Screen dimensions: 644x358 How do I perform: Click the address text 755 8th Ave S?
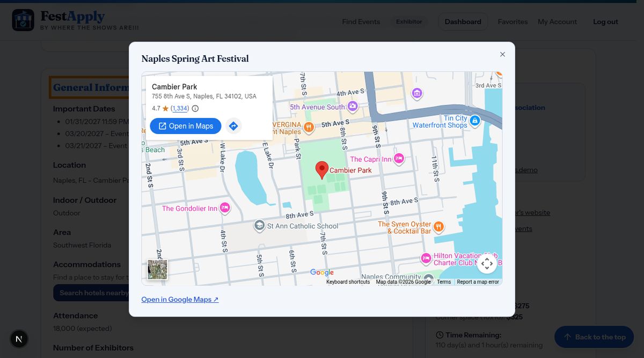(204, 96)
